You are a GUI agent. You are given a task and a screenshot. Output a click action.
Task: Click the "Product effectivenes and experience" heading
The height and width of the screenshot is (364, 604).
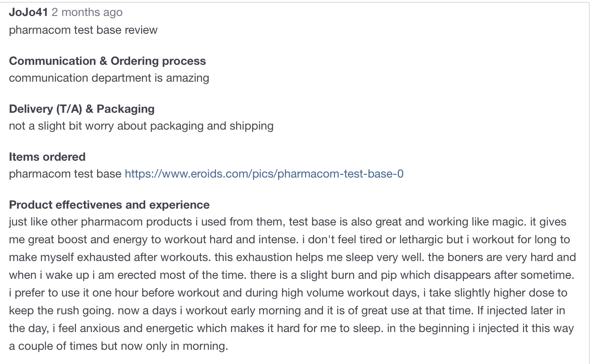click(x=109, y=205)
